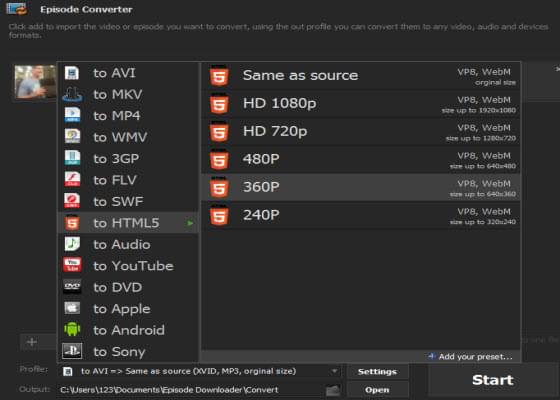The height and width of the screenshot is (400, 560).
Task: Click HTML5 icon beside 240P
Action: [219, 215]
